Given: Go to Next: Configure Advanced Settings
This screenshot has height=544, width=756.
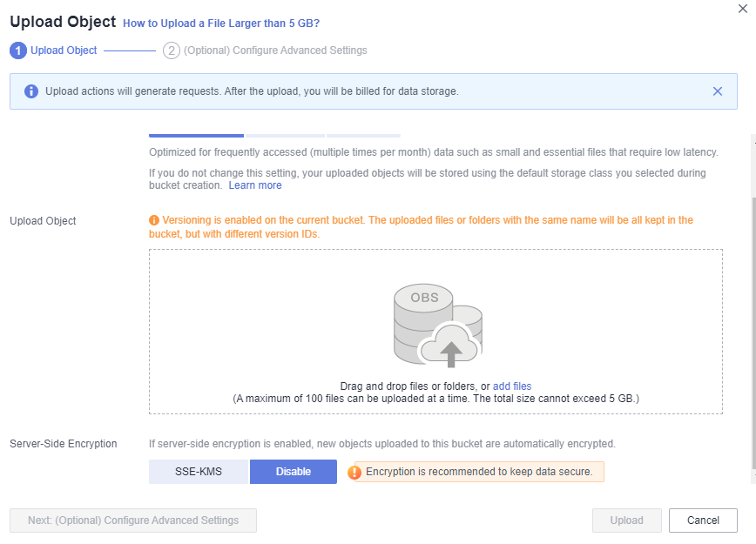Looking at the screenshot, I should [133, 520].
